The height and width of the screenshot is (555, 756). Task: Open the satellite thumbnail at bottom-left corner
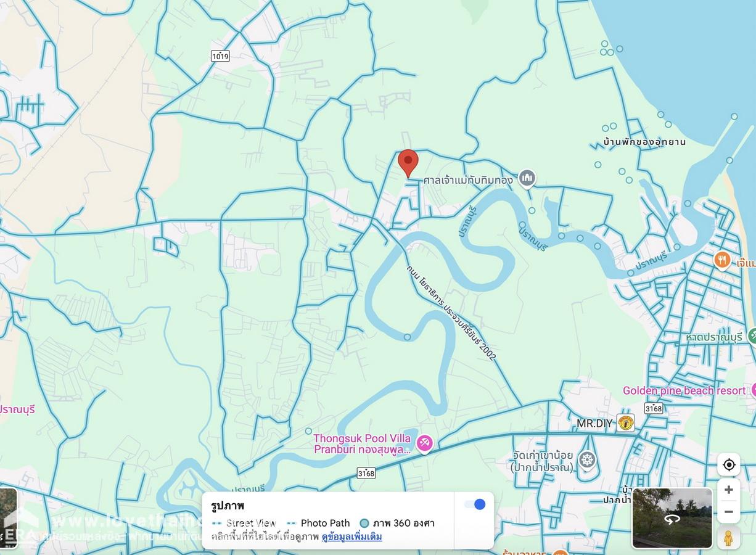(x=9, y=518)
